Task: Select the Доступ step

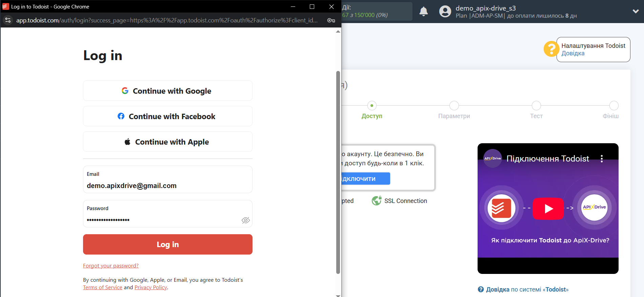Action: pos(372,110)
